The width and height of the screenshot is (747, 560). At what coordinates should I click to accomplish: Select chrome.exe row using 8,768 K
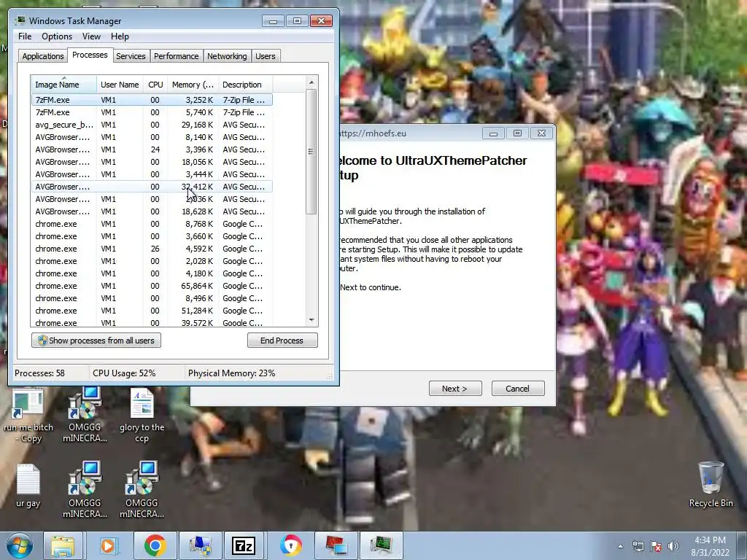(x=152, y=224)
